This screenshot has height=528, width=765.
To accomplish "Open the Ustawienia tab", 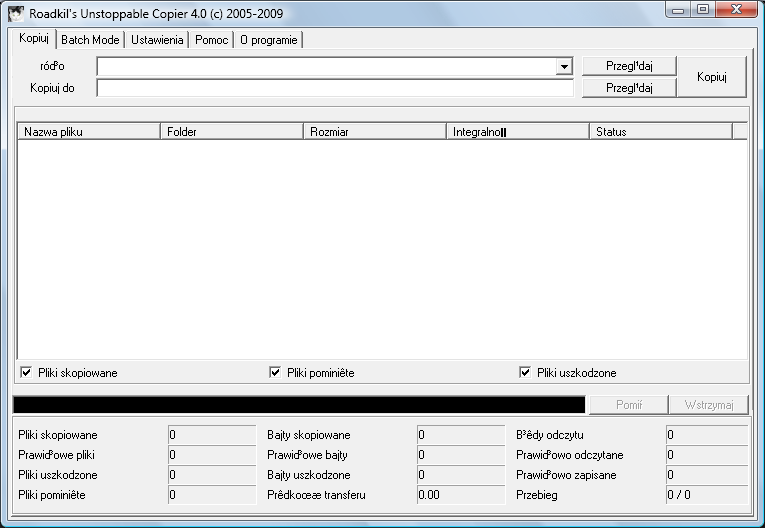I will 157,40.
